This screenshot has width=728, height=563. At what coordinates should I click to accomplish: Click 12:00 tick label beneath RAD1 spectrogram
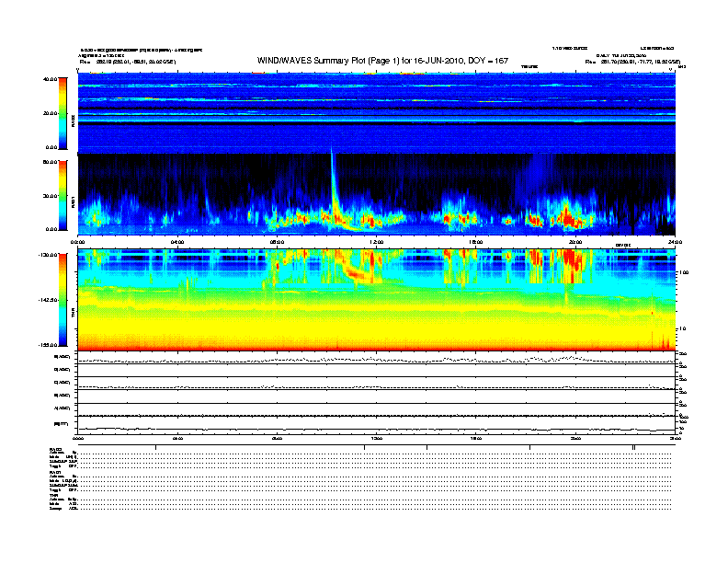377,242
